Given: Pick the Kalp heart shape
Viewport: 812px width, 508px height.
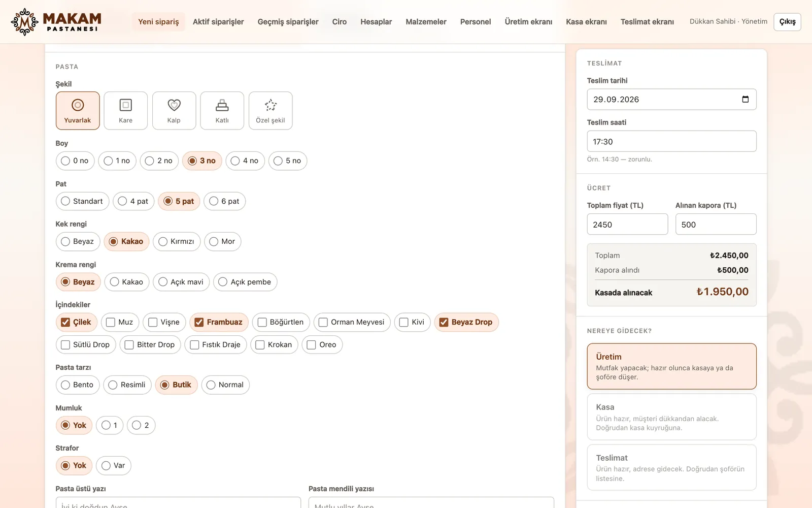Looking at the screenshot, I should pos(174,111).
